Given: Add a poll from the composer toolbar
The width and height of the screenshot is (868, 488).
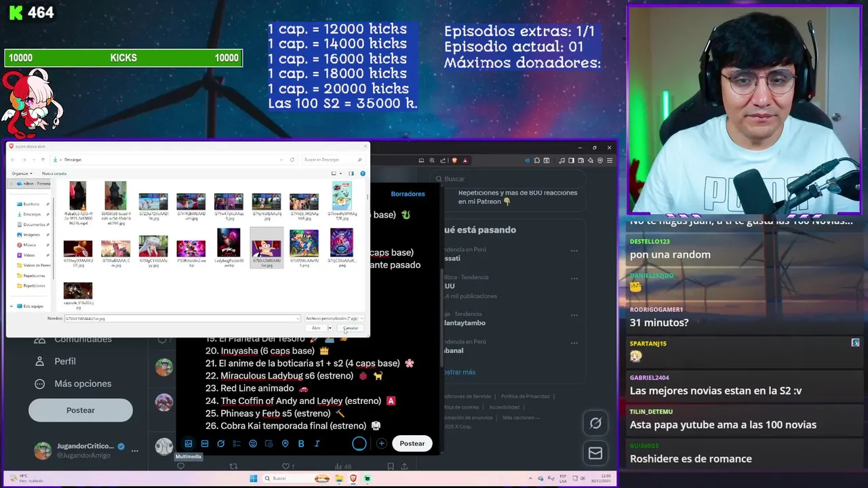Looking at the screenshot, I should pos(237,444).
